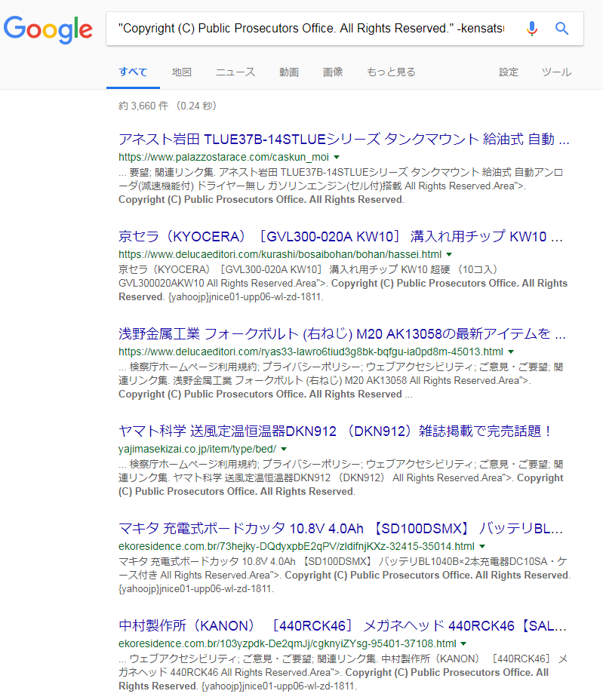Open the ツール search tools
The image size is (603, 700).
(556, 72)
